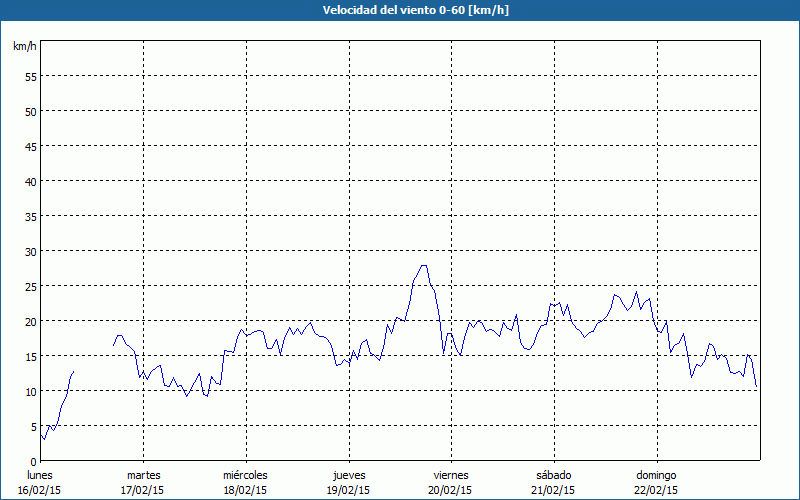Select the 55 tick label on the y-axis
800x500 pixels.
coord(30,76)
